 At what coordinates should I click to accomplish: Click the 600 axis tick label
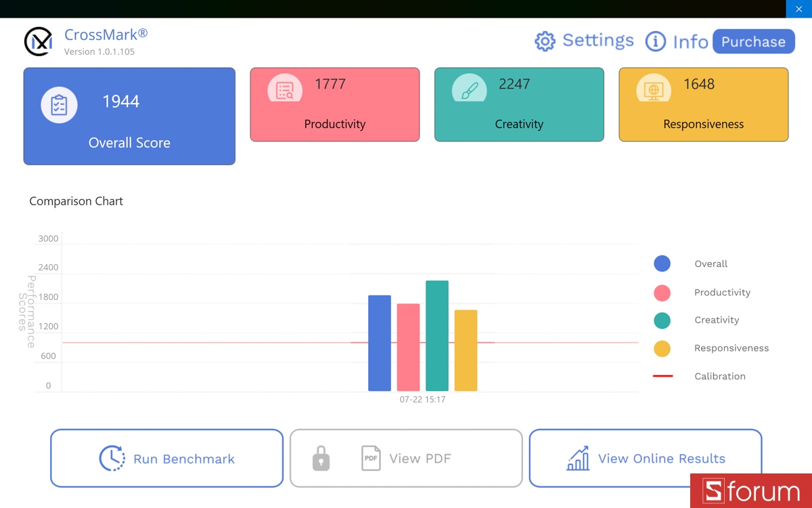click(x=49, y=356)
